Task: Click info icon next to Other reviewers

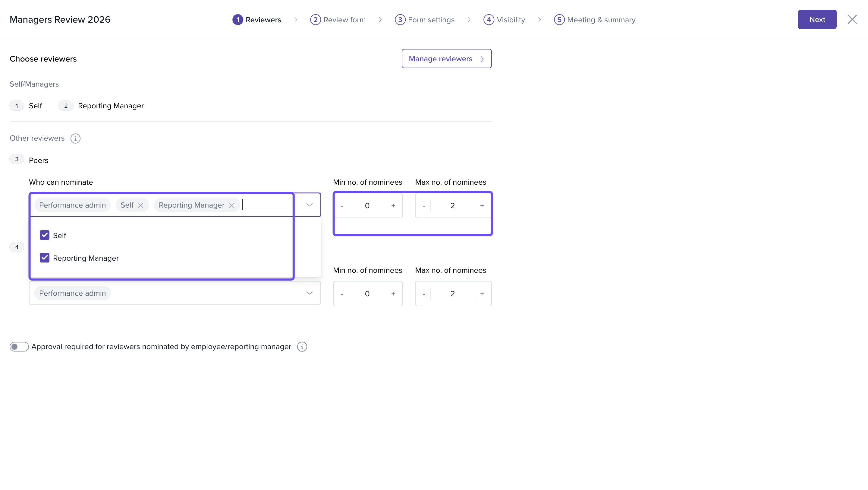Action: pyautogui.click(x=75, y=138)
